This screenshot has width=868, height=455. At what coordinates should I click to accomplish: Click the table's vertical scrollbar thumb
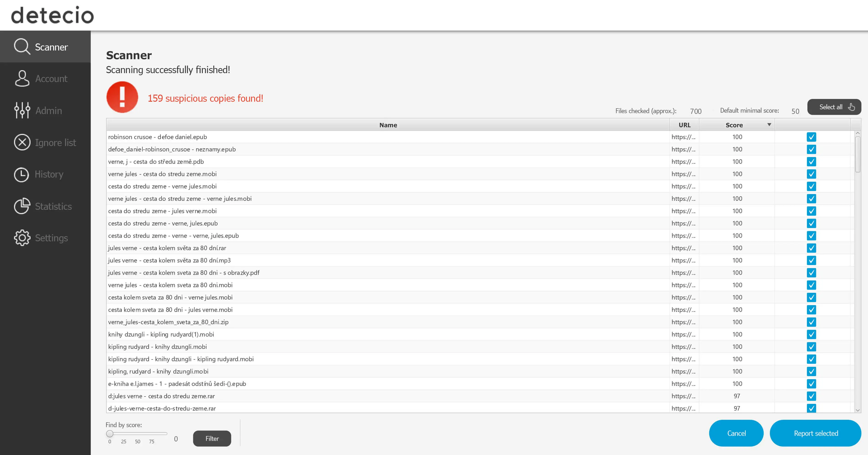[x=857, y=154]
